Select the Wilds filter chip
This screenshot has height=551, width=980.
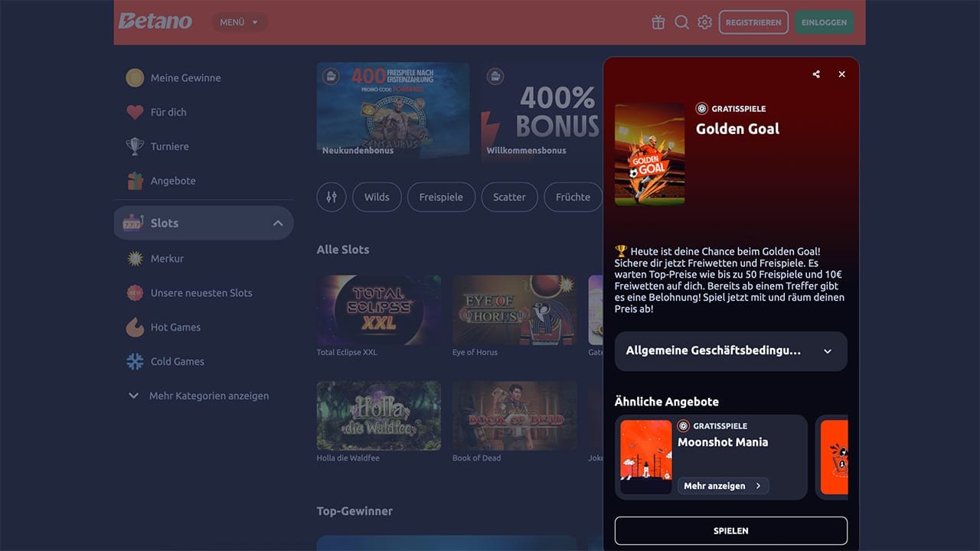377,197
